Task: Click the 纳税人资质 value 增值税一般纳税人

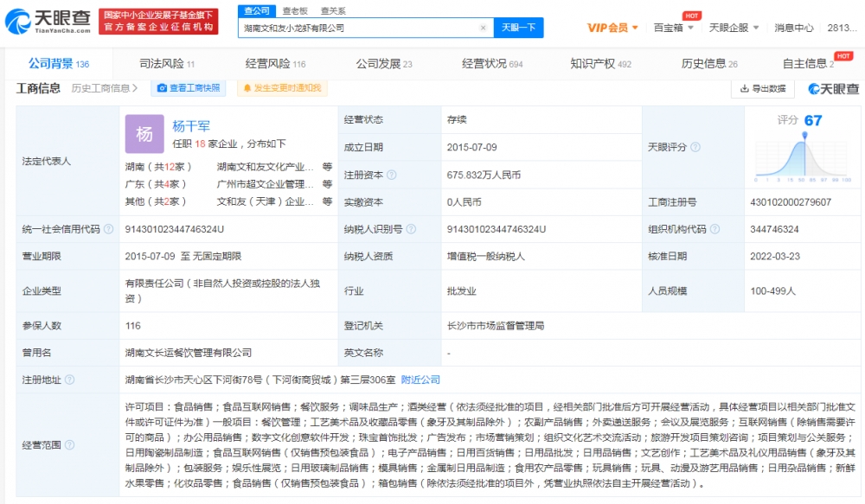Action: click(x=486, y=256)
